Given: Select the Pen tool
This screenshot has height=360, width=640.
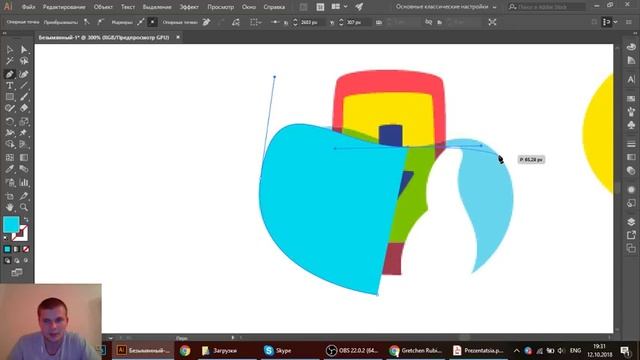Looking at the screenshot, I should pos(10,74).
